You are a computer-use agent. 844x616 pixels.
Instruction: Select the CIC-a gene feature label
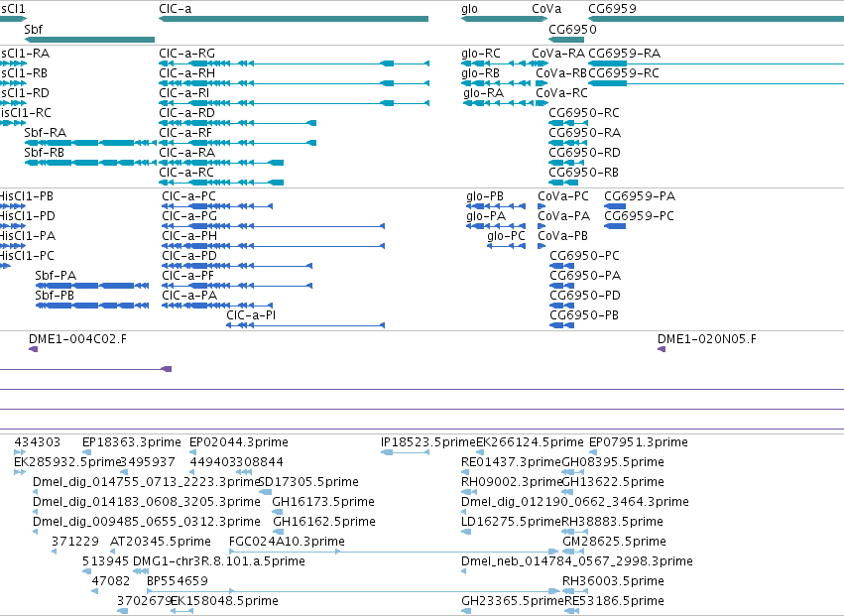(175, 9)
